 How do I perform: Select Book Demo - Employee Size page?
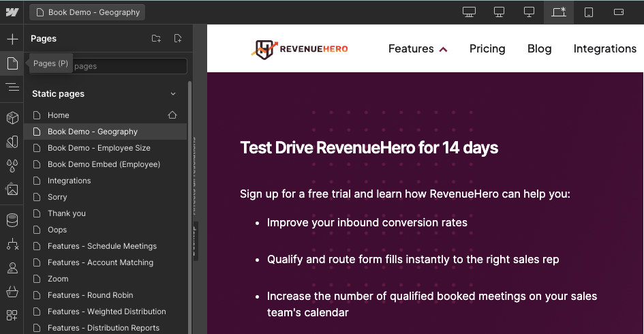[105, 148]
